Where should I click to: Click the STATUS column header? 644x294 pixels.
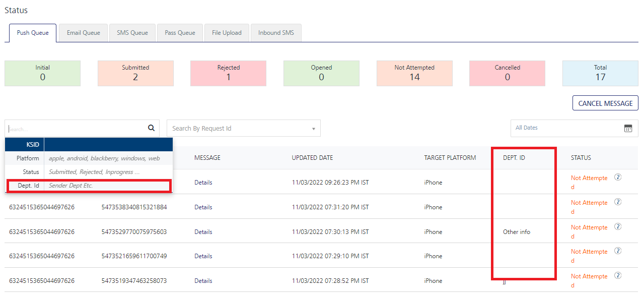point(581,158)
